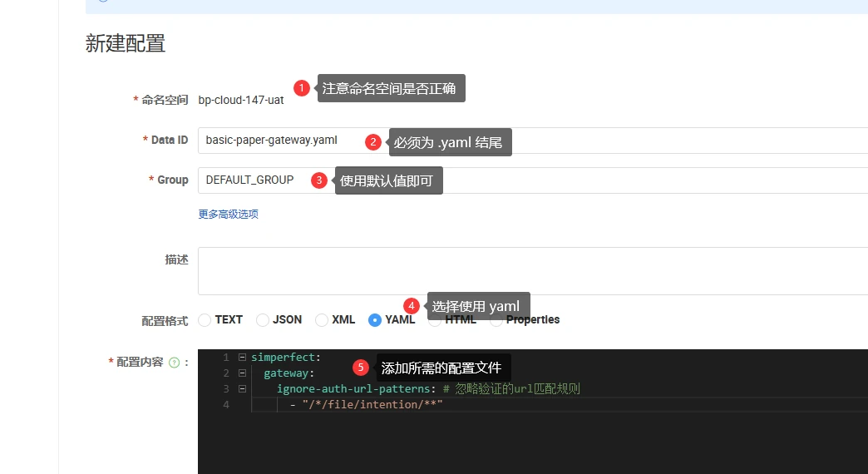
Task: Select the YAML format radio button
Action: pos(375,320)
